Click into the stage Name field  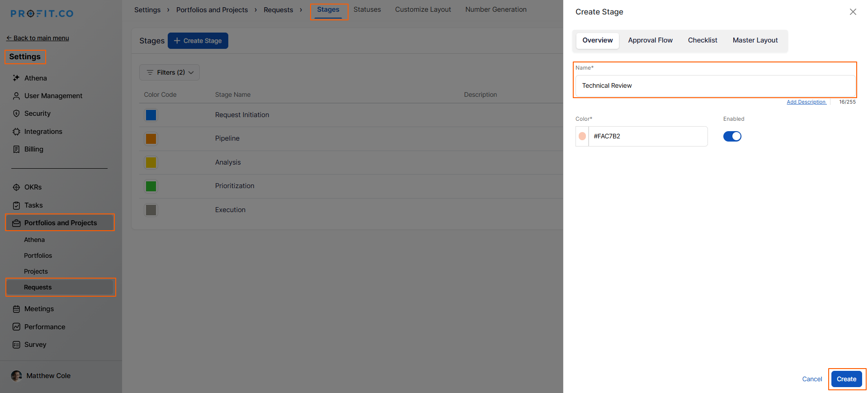point(714,85)
